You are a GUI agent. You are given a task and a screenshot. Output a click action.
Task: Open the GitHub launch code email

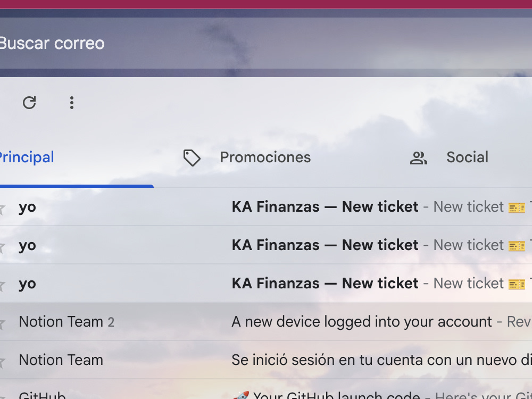(266, 389)
